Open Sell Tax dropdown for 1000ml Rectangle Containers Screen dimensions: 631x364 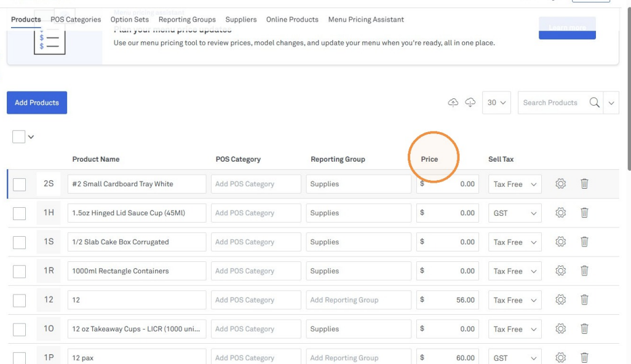pyautogui.click(x=515, y=271)
